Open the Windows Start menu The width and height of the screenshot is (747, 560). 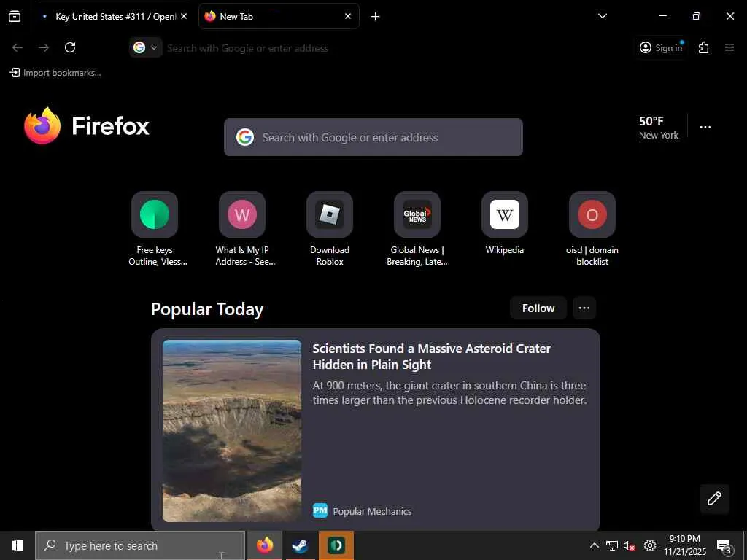coord(18,545)
